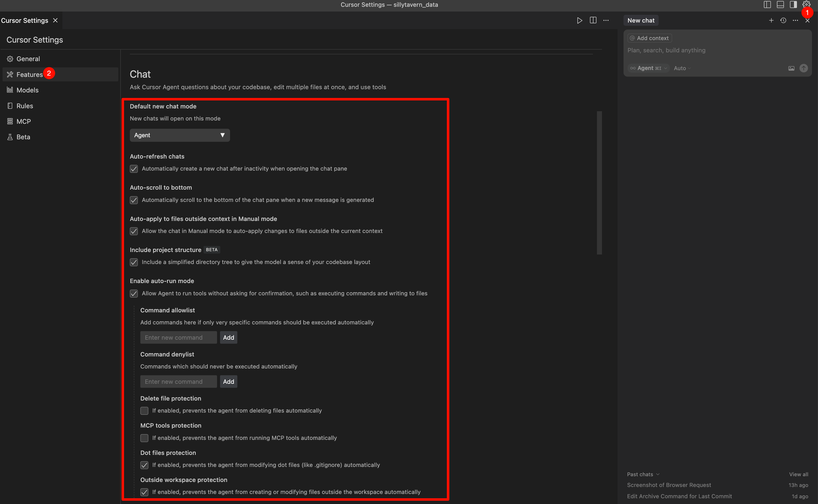
Task: Toggle the primary sidebar layout icon
Action: click(767, 4)
